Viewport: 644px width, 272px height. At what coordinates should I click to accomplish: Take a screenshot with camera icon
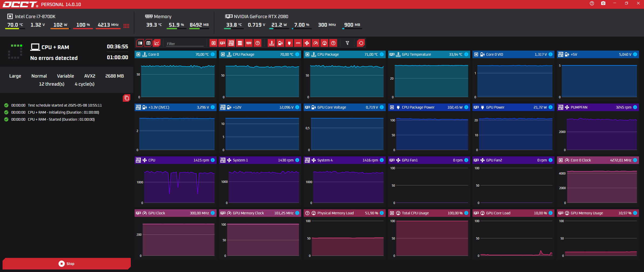click(x=603, y=4)
